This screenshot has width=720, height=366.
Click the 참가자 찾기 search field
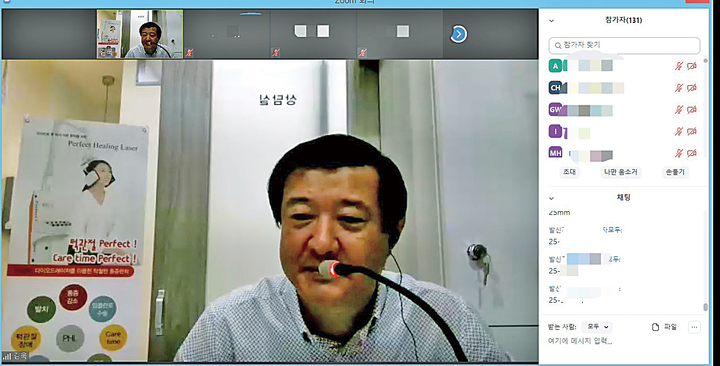[624, 45]
